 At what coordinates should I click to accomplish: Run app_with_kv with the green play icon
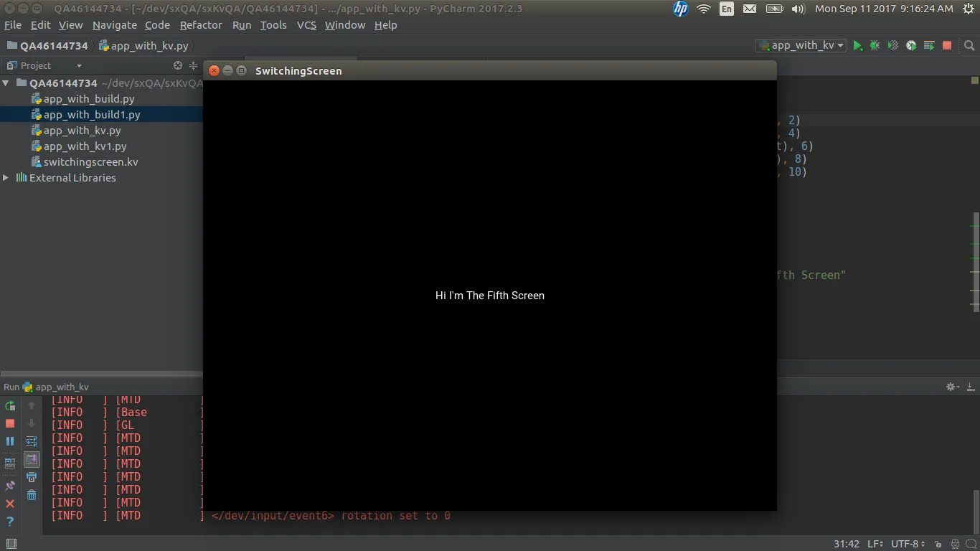(857, 45)
